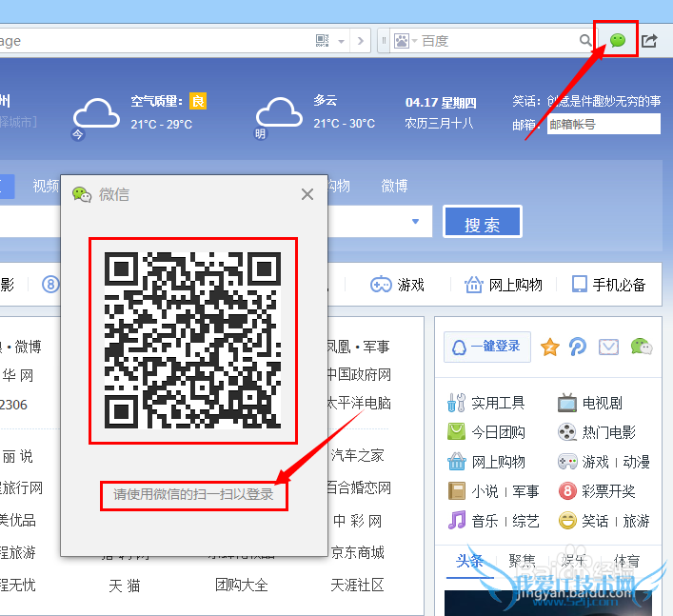Viewport: 673px width, 616px height.
Task: Open the 京东商城 link
Action: coord(358,552)
